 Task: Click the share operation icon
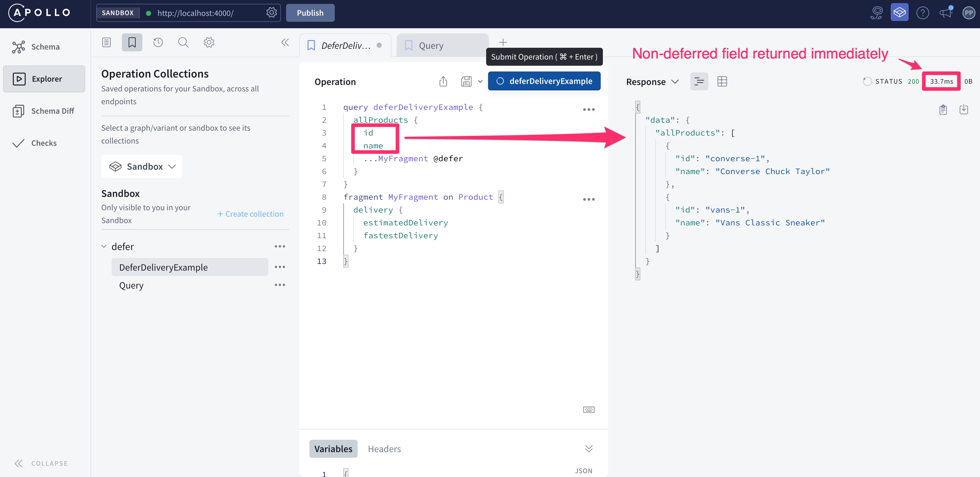pos(443,81)
